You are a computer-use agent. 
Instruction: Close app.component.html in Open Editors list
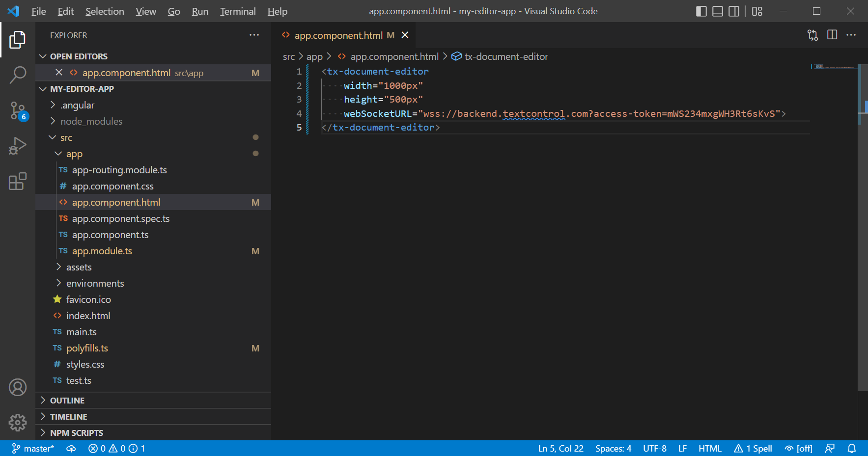59,73
